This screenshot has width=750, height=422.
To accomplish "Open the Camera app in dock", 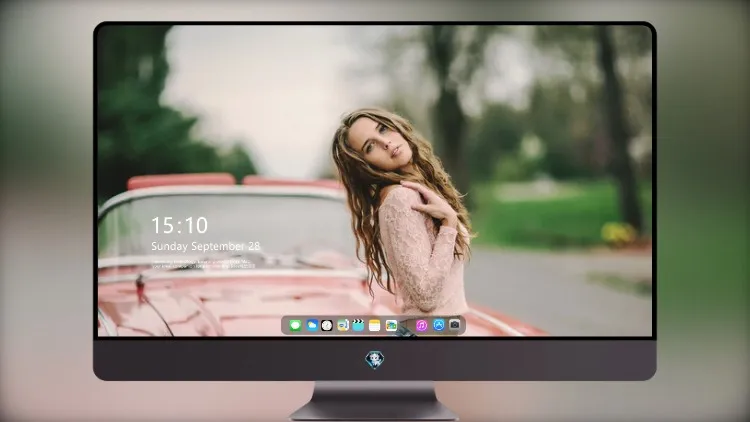I will coord(454,325).
